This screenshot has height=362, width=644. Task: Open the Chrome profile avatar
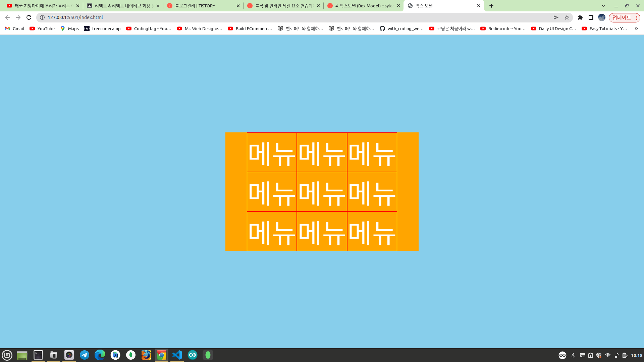pos(602,17)
